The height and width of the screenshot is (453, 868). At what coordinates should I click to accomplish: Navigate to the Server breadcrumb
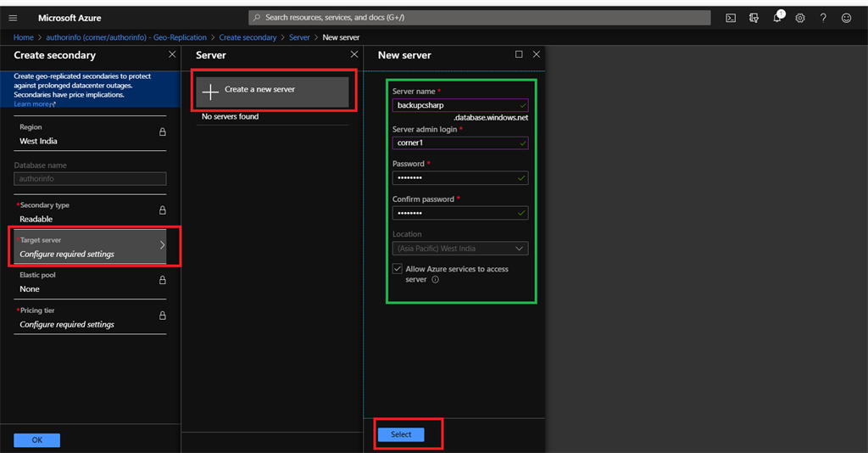(x=299, y=37)
